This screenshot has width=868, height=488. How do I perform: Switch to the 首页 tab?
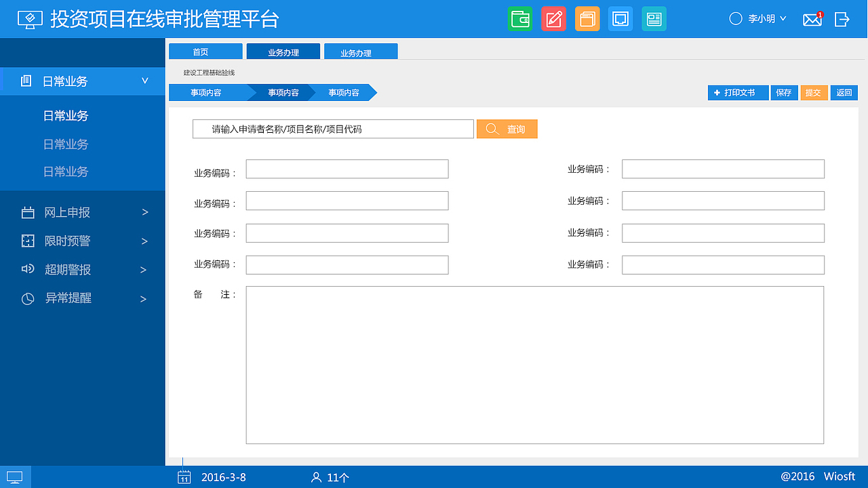tap(205, 52)
